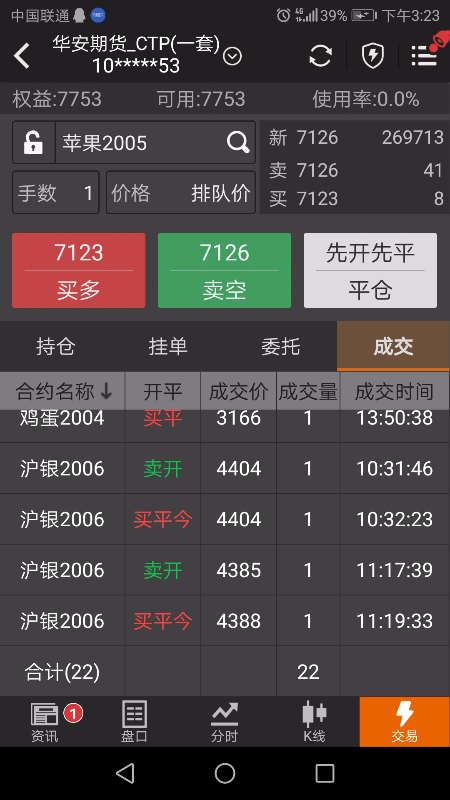Tap the 4388 trade price cell
The image size is (450, 800).
coord(239,621)
